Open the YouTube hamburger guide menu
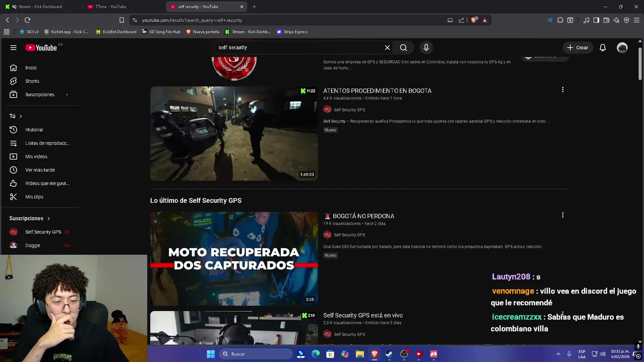The image size is (644, 362). [x=14, y=48]
